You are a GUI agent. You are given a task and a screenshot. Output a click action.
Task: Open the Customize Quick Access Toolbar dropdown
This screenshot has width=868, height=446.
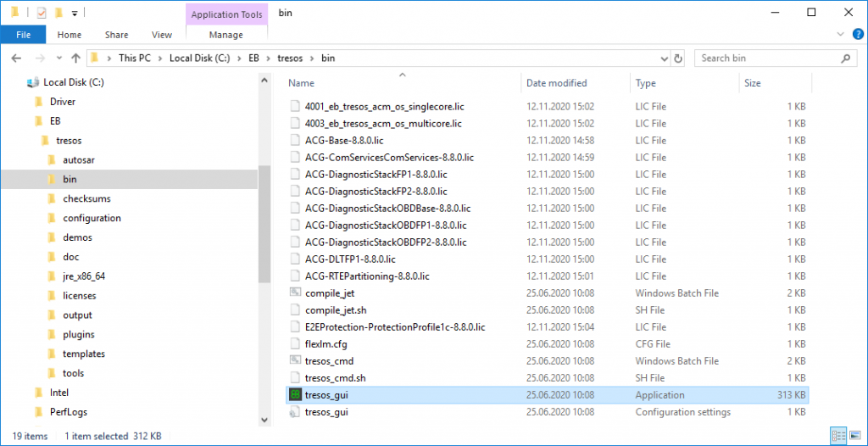coord(75,13)
